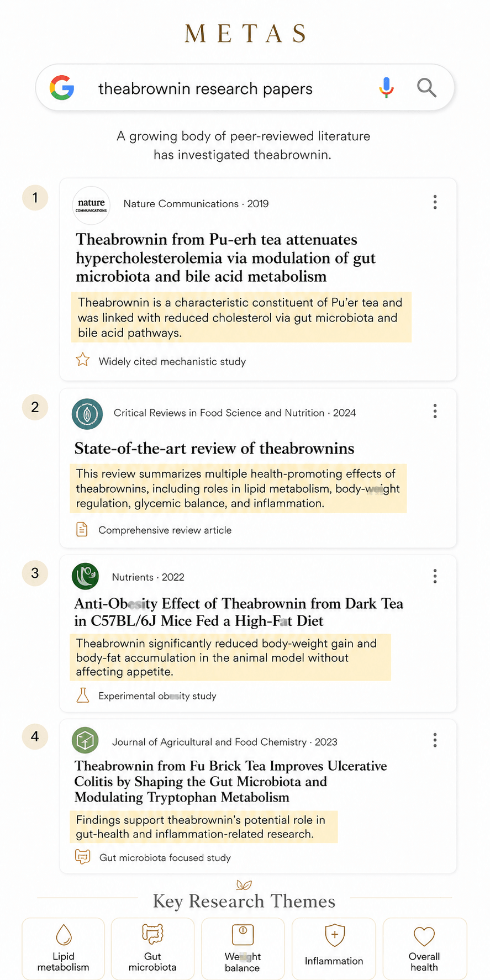Click the Critical Reviews journal teal logo
Screen dimensions: 490x980
tap(87, 414)
